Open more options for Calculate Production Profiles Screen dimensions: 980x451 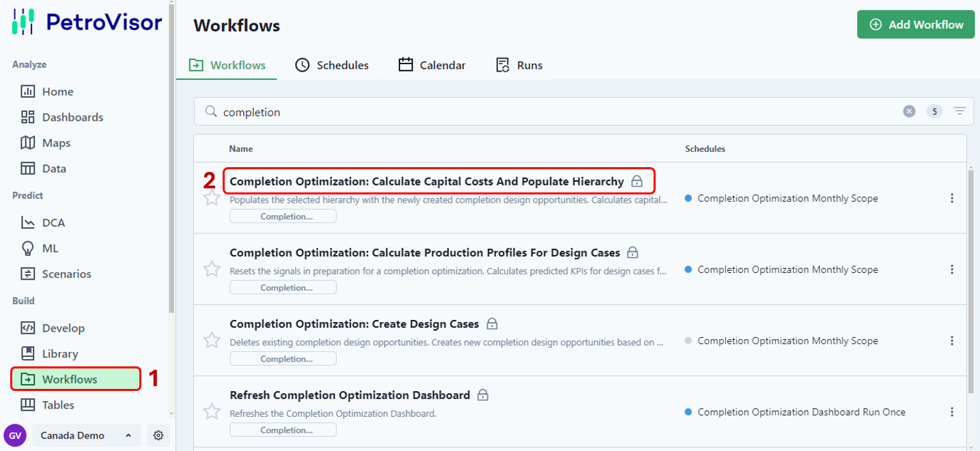tap(952, 270)
